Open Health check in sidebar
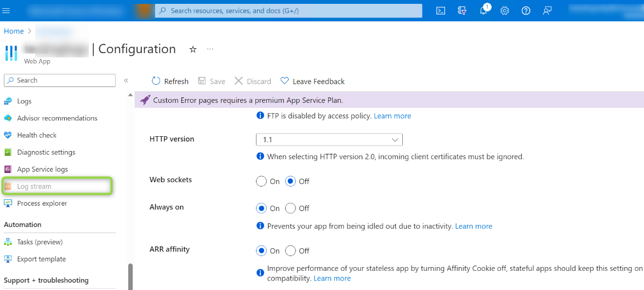 pyautogui.click(x=37, y=135)
